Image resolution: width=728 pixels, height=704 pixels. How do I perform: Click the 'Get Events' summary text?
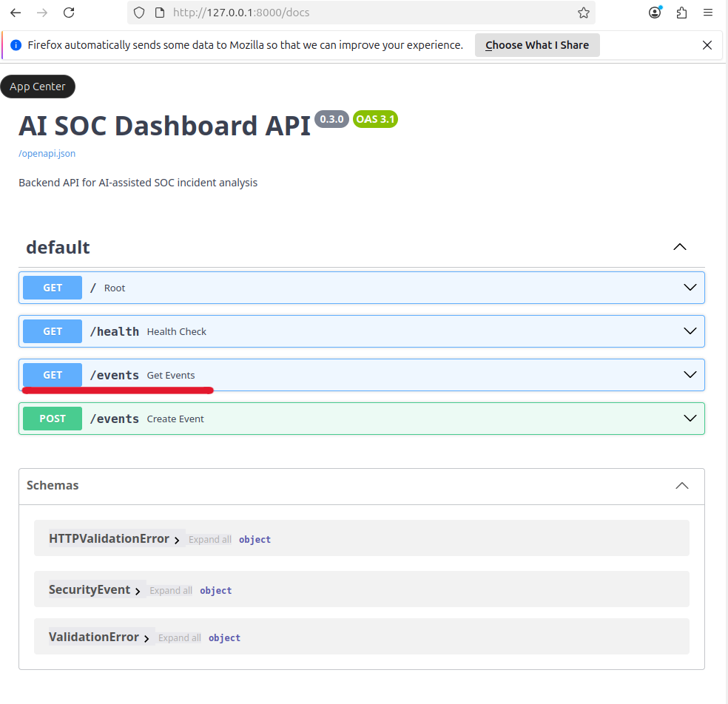[171, 376]
